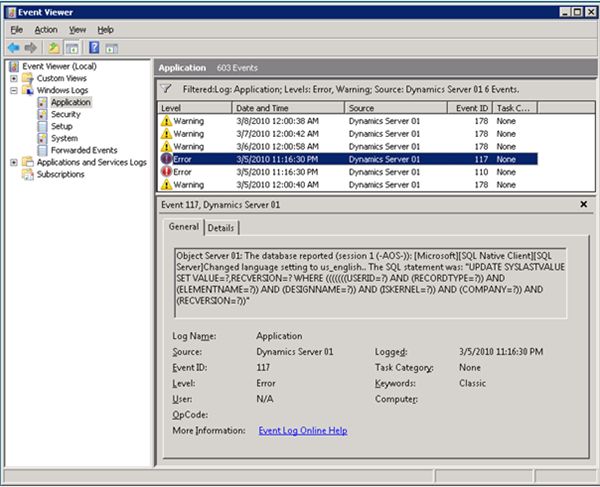Viewport: 600px width, 487px height.
Task: Click warning icon of 3/8/2010 event
Action: click(x=166, y=121)
